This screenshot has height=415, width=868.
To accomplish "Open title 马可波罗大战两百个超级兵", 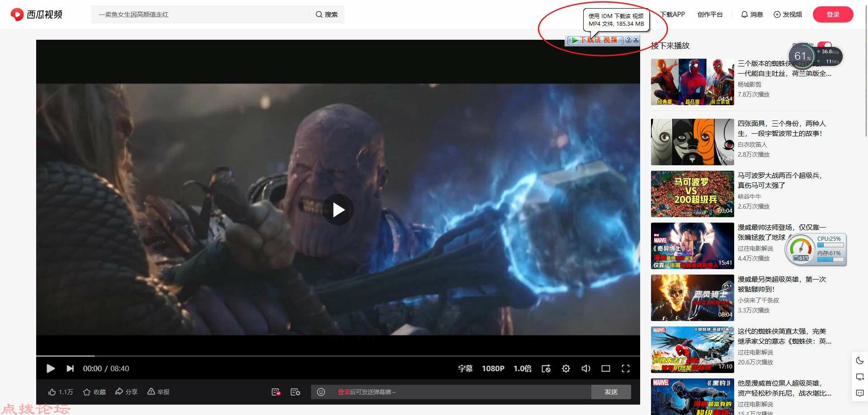I will [x=780, y=180].
